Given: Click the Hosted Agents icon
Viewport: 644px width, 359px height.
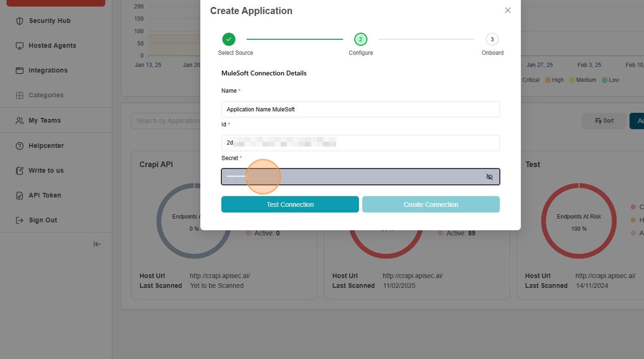Looking at the screenshot, I should pos(20,45).
